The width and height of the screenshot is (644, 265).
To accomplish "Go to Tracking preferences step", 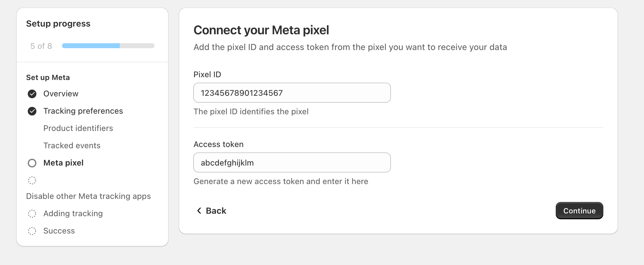I will point(83,111).
